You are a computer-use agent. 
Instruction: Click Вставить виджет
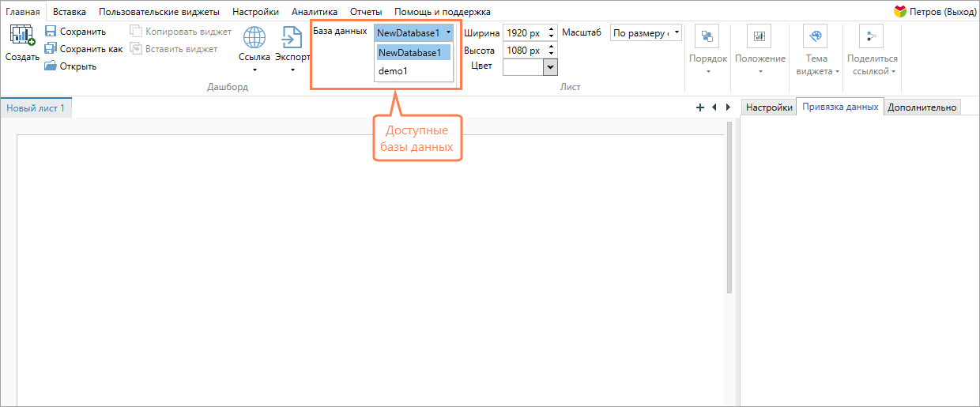click(174, 49)
